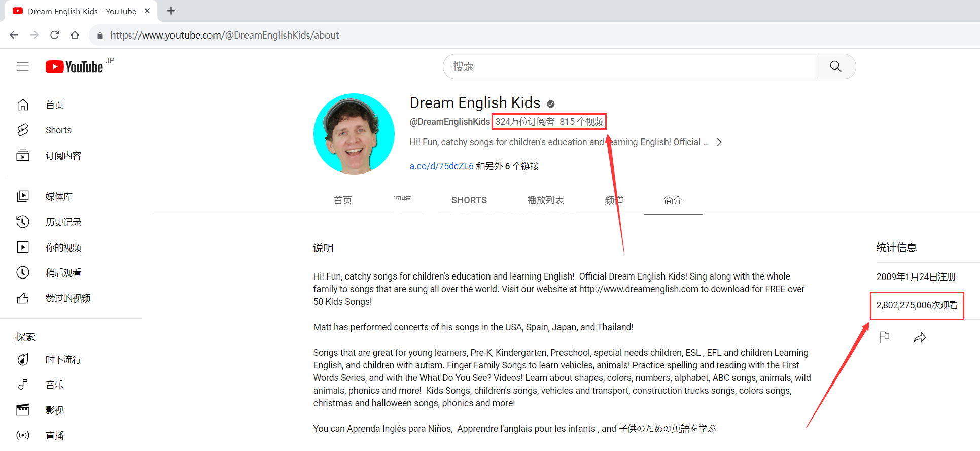This screenshot has height=451, width=980.
Task: Open the a.co/d/75dcZL6 link
Action: tap(441, 166)
